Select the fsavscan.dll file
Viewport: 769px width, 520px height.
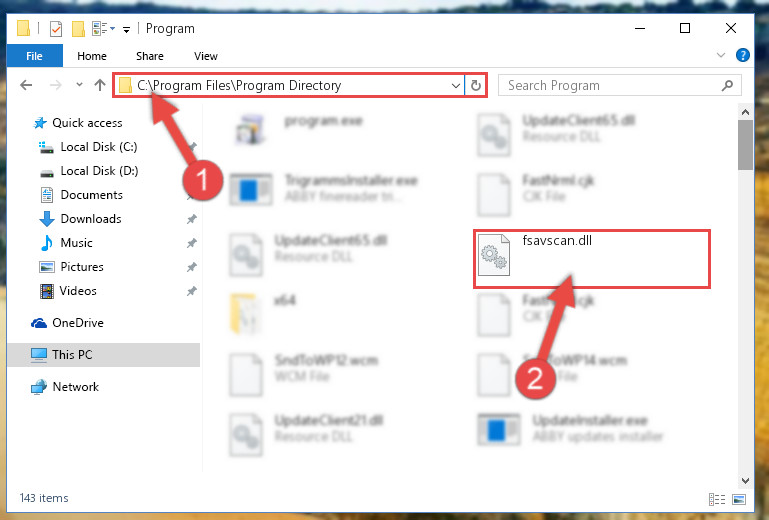point(592,259)
